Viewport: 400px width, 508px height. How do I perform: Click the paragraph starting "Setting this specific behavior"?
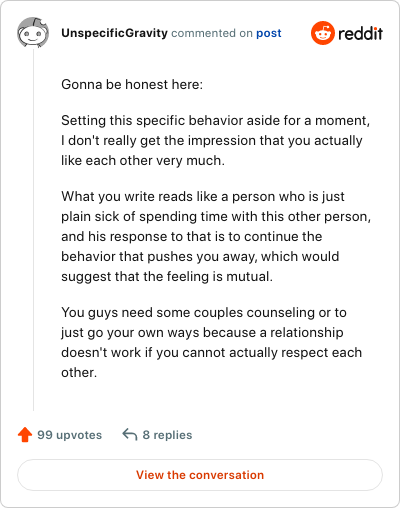[216, 140]
